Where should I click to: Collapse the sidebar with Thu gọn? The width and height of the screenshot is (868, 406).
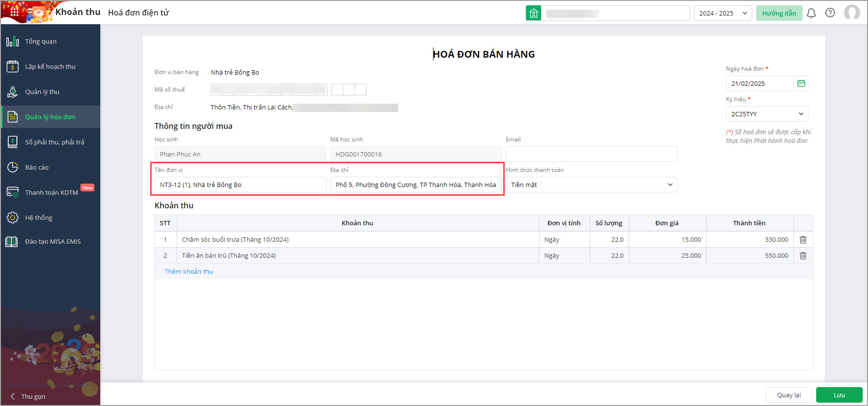tap(28, 396)
